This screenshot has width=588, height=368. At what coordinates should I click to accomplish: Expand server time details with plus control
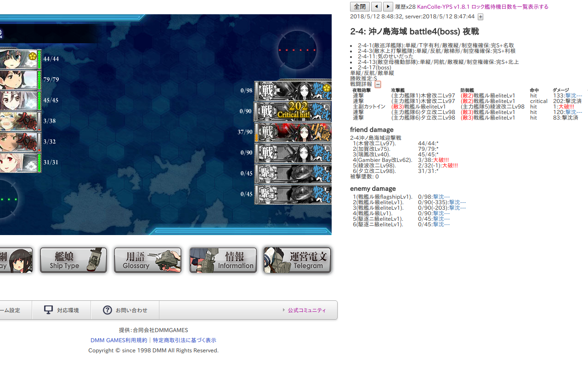(x=481, y=17)
